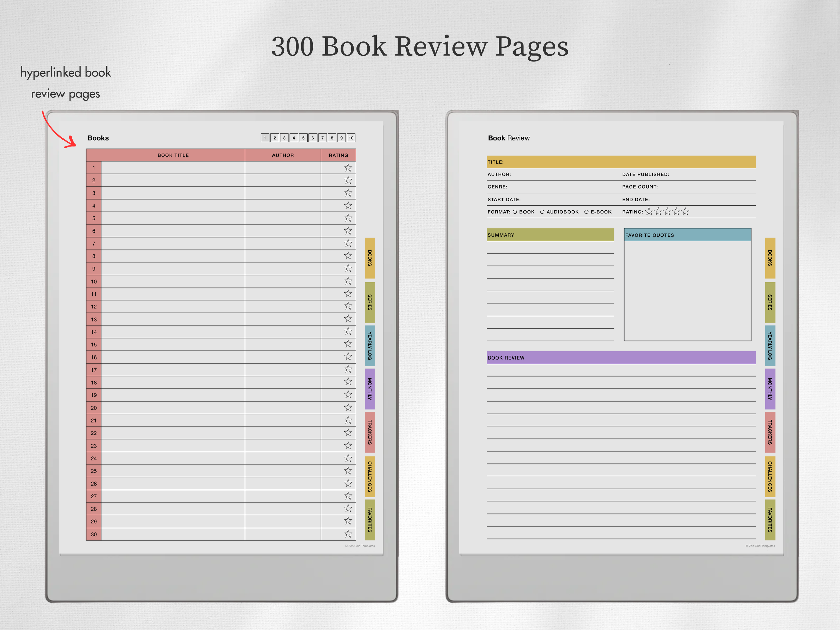Open YEARLY LOG tab on Books page

370,345
